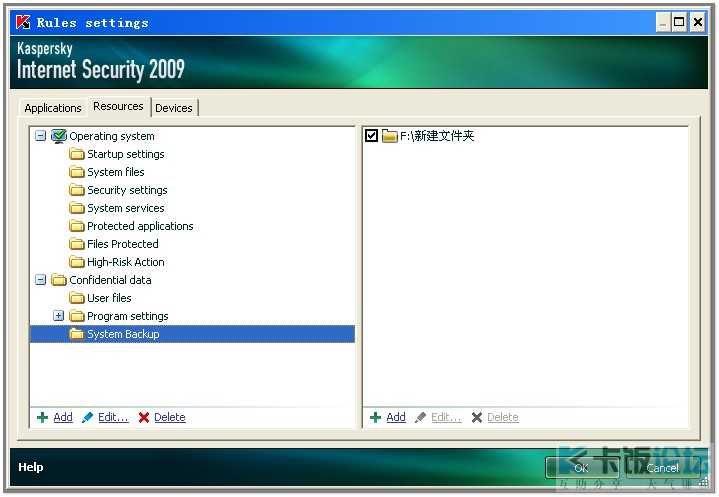Click the green plus icon in right pane
719x497 pixels.
375,417
